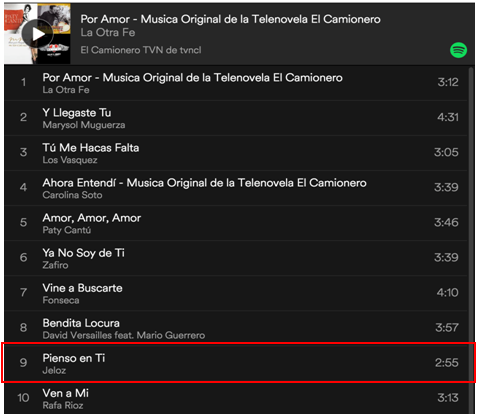This screenshot has width=477, height=415.
Task: Choose track 8 Bendita Locura
Action: tap(236, 328)
